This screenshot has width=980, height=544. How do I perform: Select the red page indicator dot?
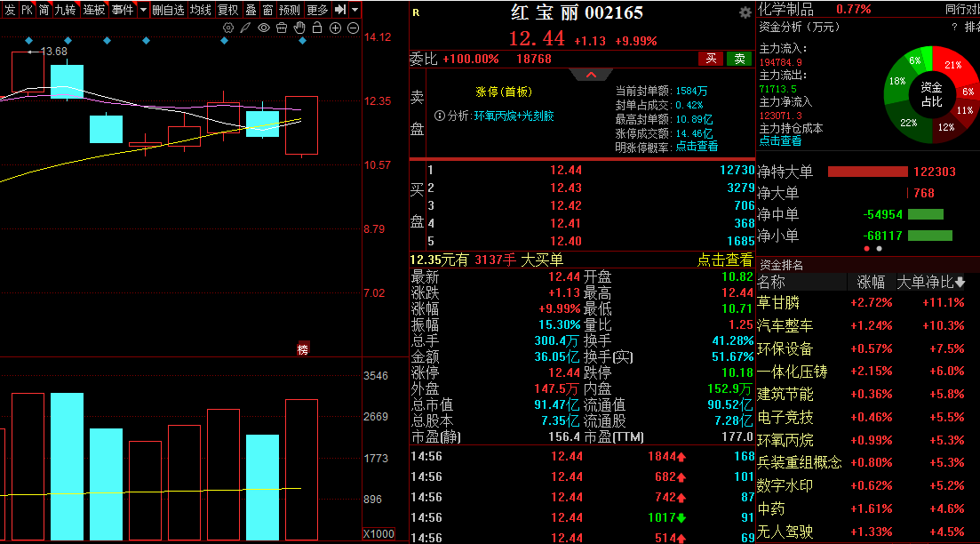click(x=866, y=249)
